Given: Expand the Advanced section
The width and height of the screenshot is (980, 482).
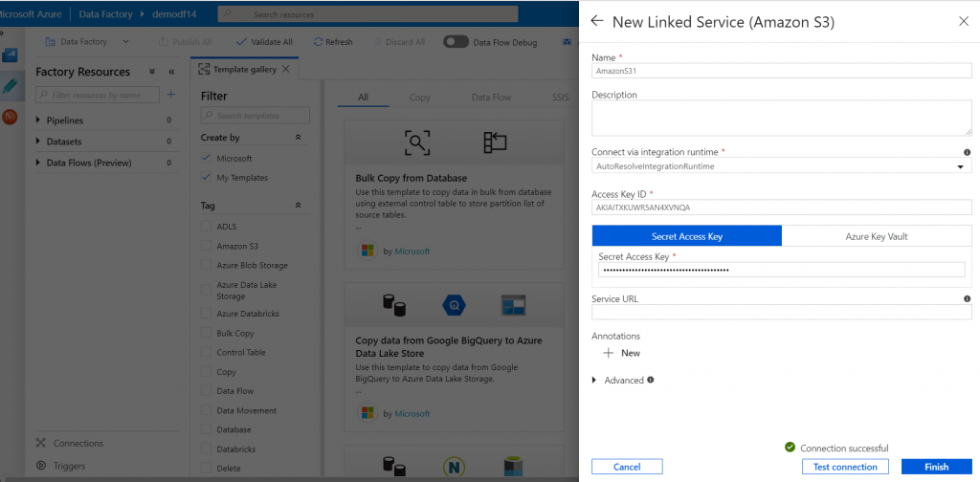Looking at the screenshot, I should click(x=594, y=380).
